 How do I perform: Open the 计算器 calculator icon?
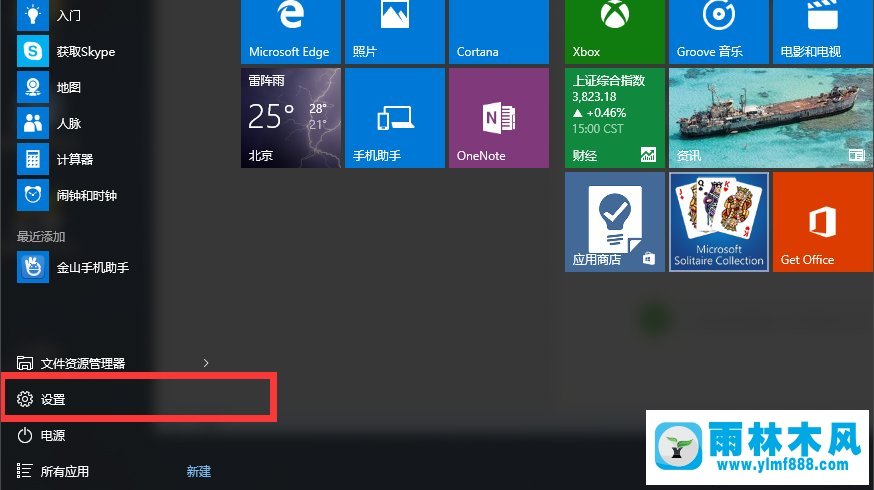(33, 159)
